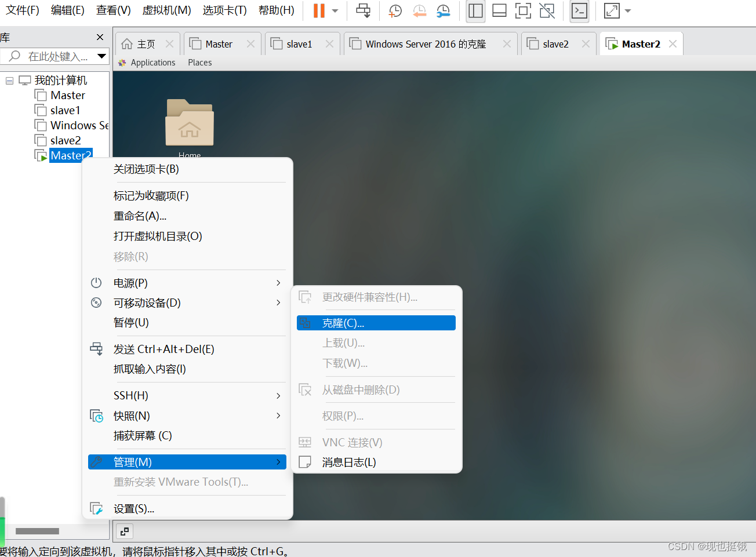Choose 抓取输入内容(I) in the context menu

[x=187, y=369]
